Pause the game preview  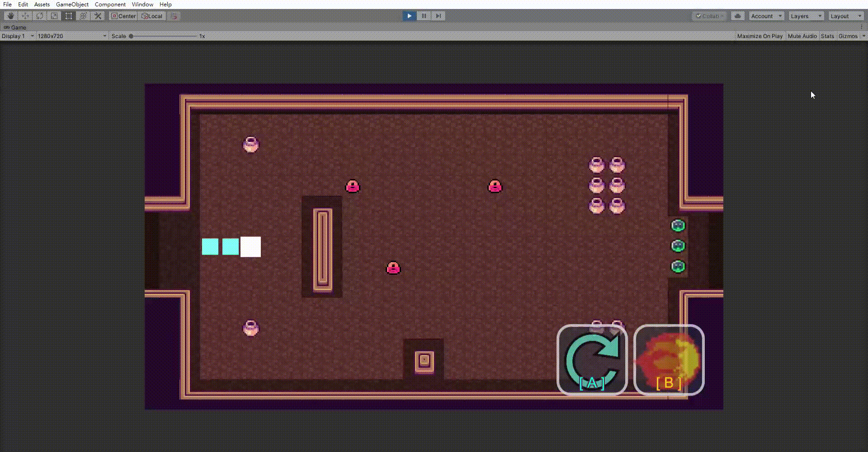(424, 16)
